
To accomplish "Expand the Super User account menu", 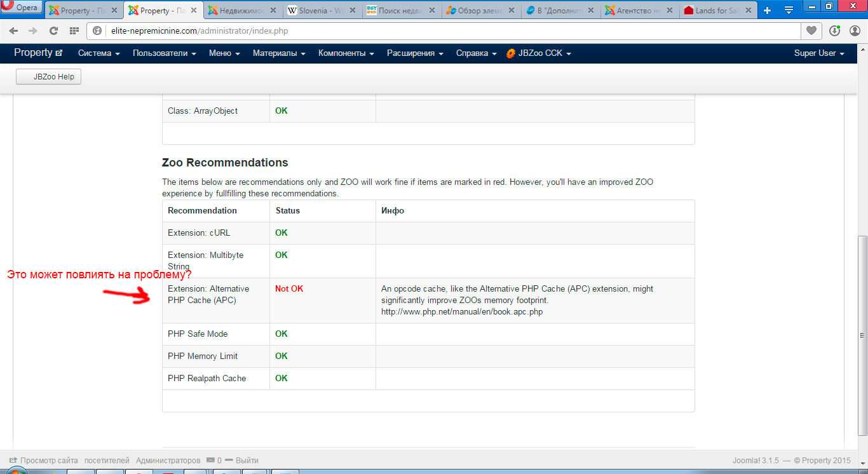I will point(818,53).
